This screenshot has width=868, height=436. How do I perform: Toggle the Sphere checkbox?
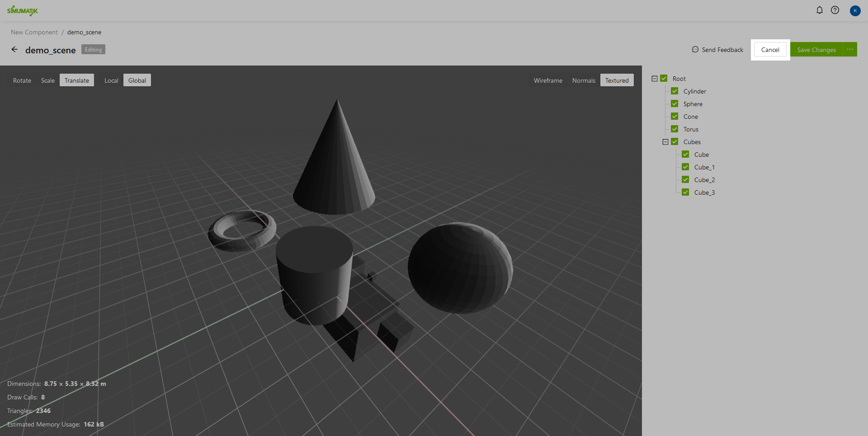(675, 104)
